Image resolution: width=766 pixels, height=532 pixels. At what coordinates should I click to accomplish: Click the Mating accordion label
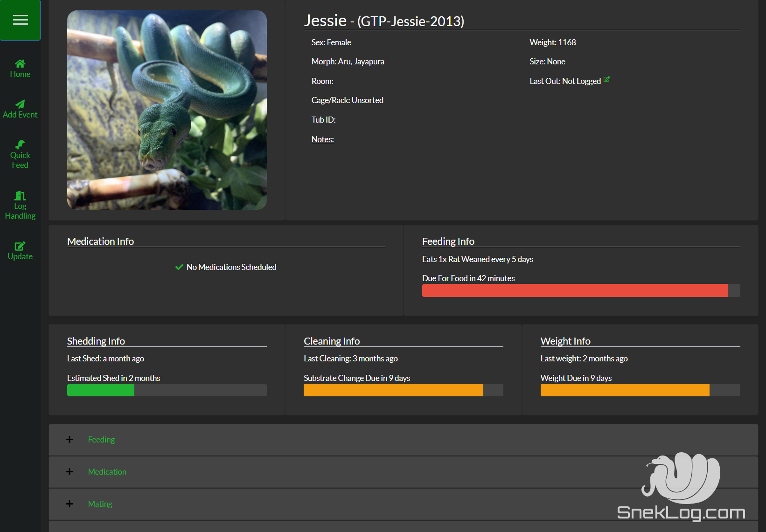pyautogui.click(x=100, y=504)
